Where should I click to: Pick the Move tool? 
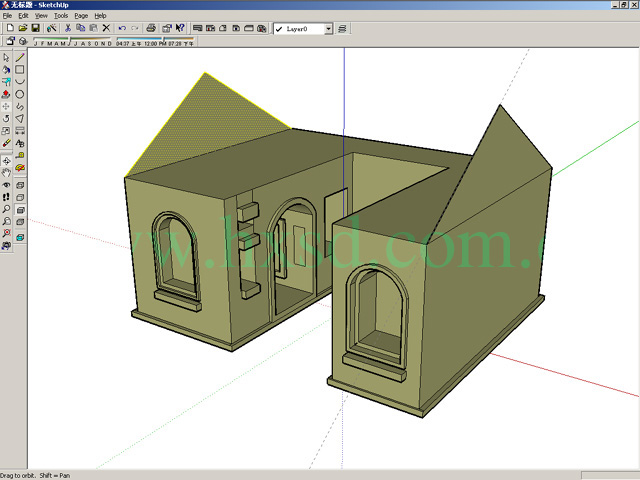point(6,107)
